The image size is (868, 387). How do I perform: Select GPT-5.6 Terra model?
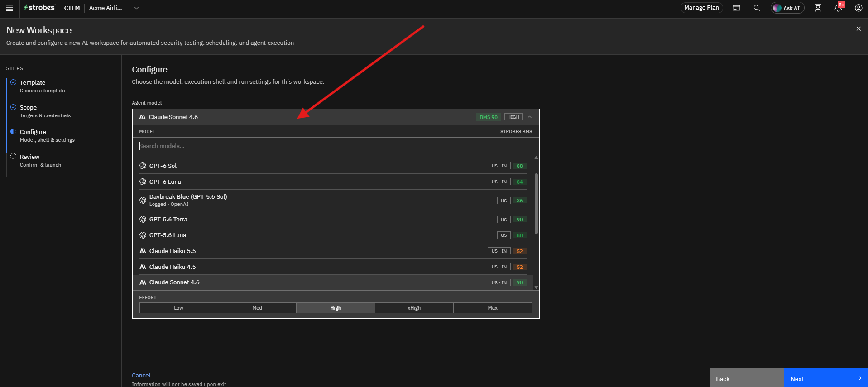(x=333, y=220)
